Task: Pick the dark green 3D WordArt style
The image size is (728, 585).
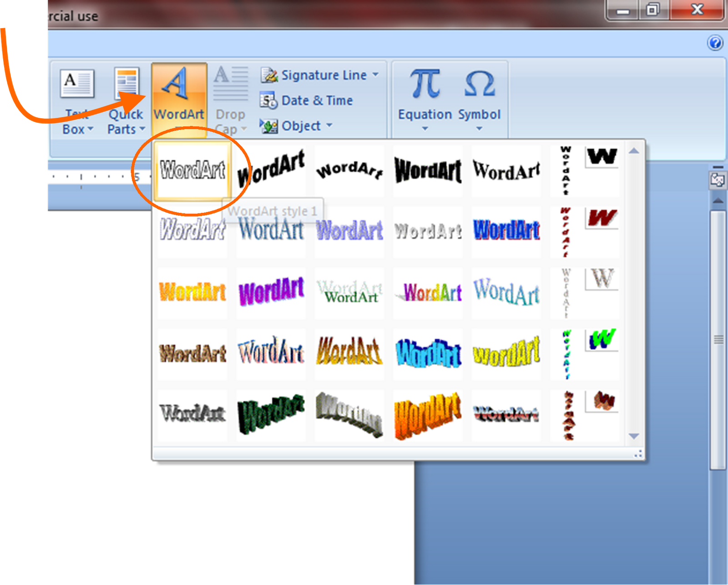Action: (x=271, y=414)
